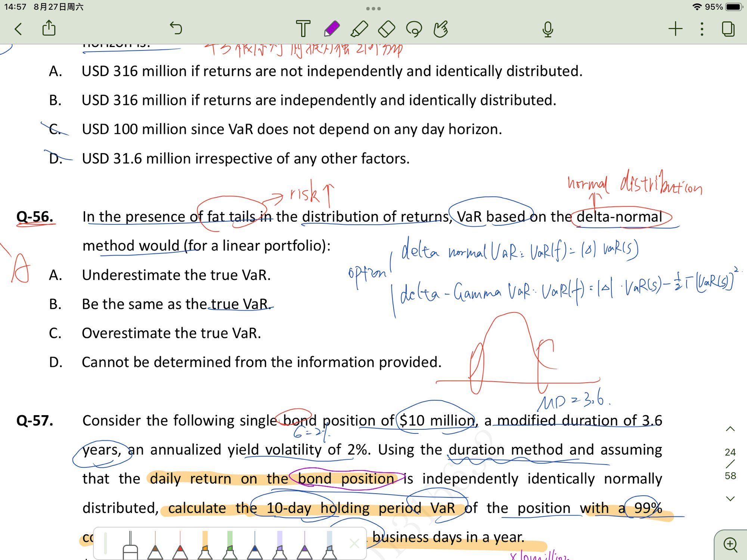747x560 pixels.
Task: Go back with the left chevron
Action: (18, 29)
